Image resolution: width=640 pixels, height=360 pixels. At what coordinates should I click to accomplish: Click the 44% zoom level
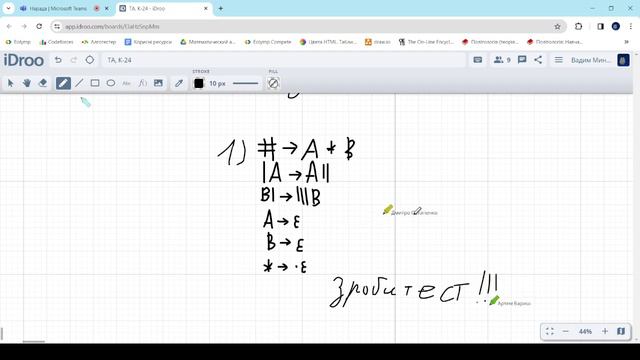coord(585,331)
